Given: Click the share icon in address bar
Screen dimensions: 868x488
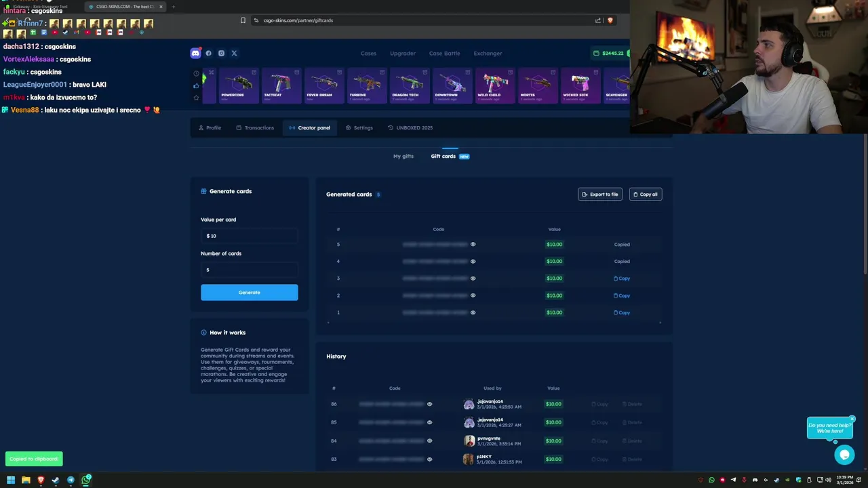Looking at the screenshot, I should (598, 20).
